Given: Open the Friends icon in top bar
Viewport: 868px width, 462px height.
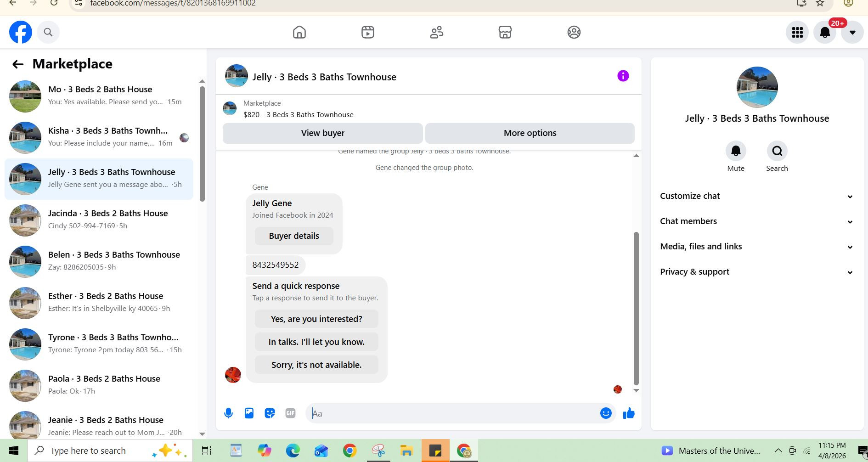Looking at the screenshot, I should (437, 32).
